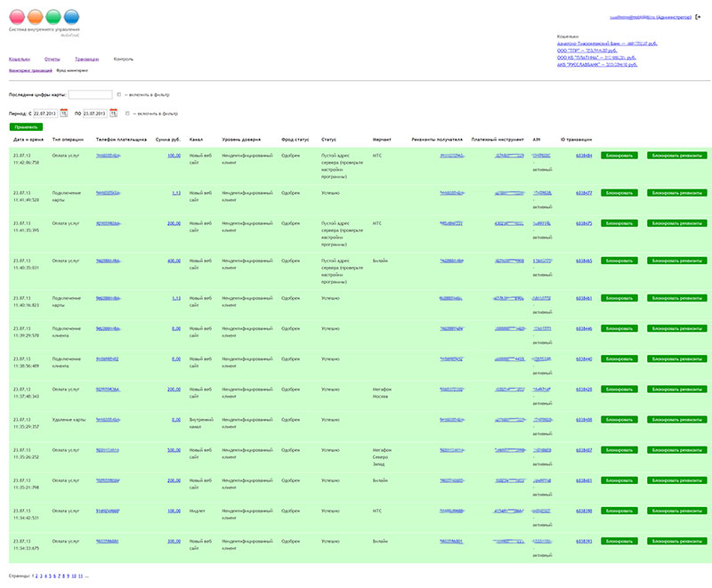Click the logout icon beside the administrator email
This screenshot has height=588, width=712.
click(699, 17)
